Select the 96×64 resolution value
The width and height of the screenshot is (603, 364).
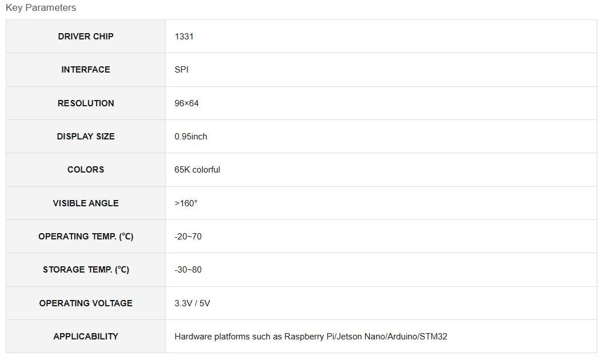tap(186, 103)
